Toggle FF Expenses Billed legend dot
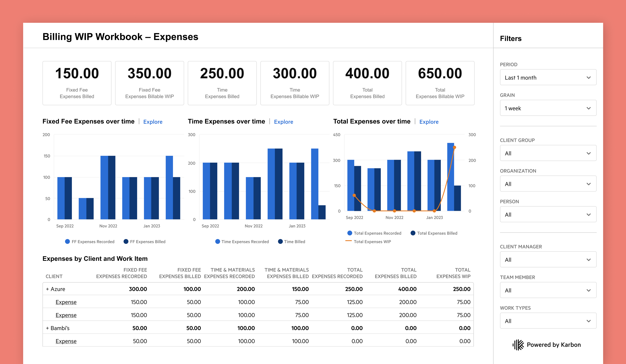The height and width of the screenshot is (364, 626). pyautogui.click(x=126, y=241)
